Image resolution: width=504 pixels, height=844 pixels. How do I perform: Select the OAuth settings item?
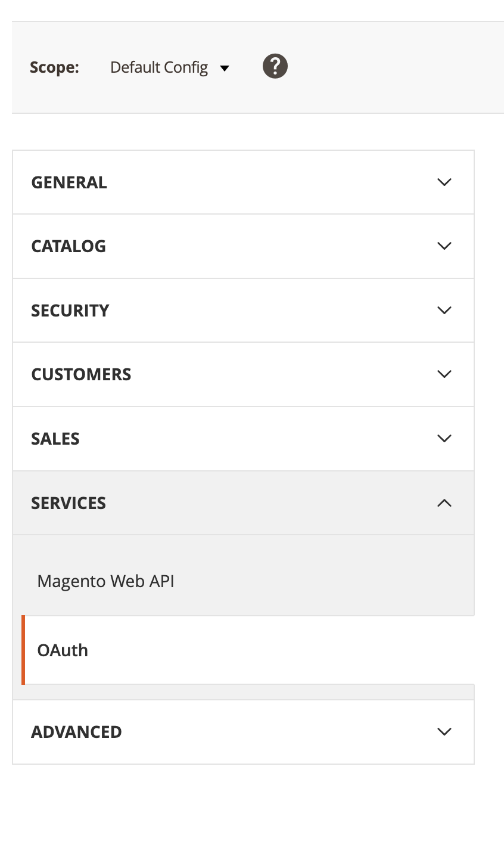pyautogui.click(x=63, y=650)
